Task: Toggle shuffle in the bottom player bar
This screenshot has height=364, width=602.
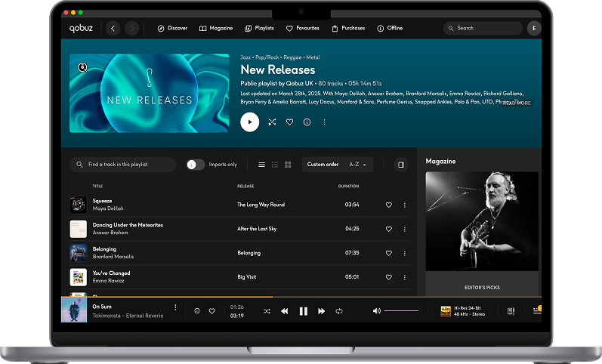Action: (267, 310)
